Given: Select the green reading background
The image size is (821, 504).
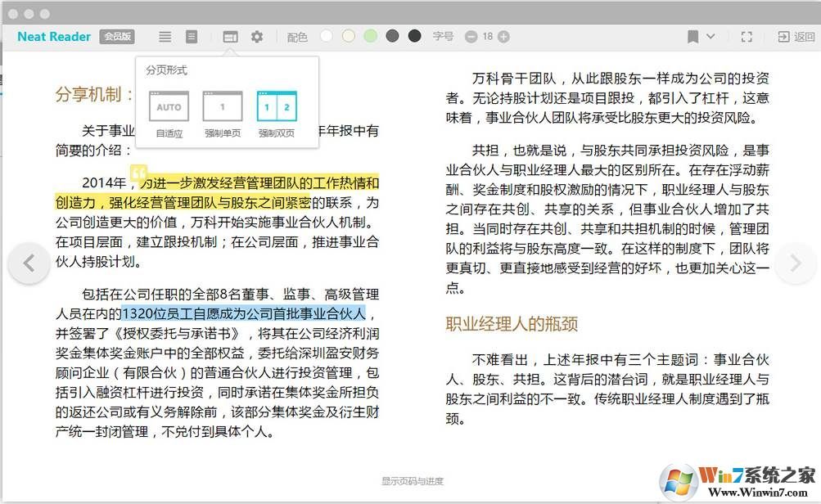Looking at the screenshot, I should point(371,36).
